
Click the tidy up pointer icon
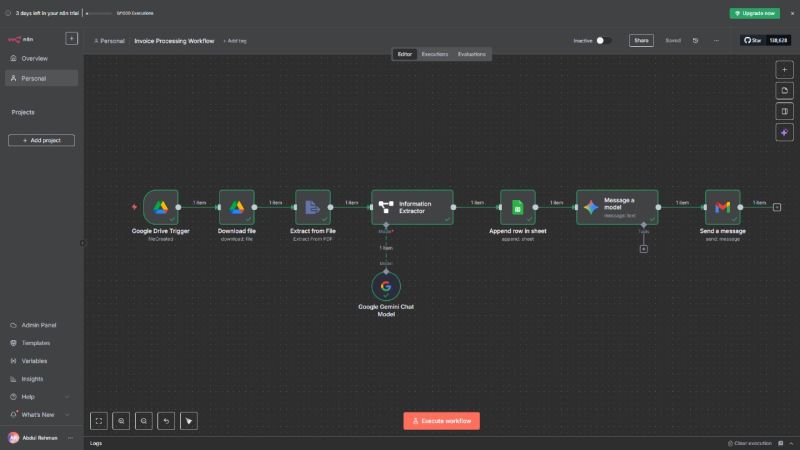pyautogui.click(x=189, y=421)
